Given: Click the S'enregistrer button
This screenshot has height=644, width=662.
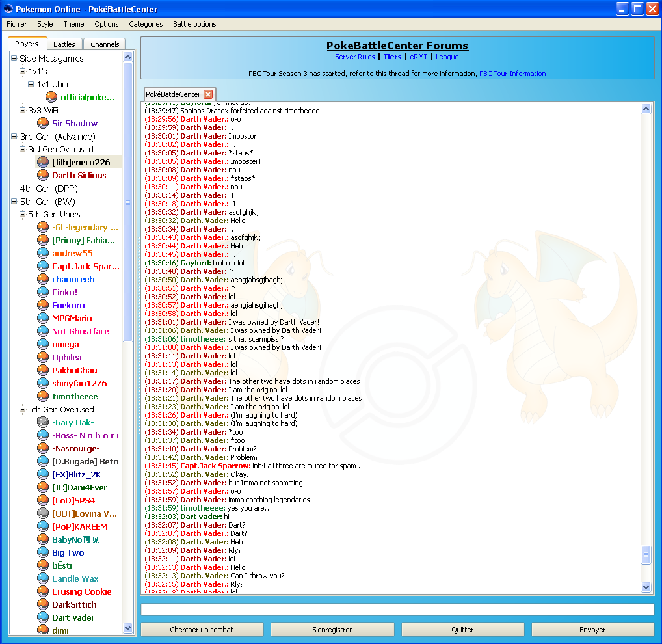Looking at the screenshot, I should pos(332,630).
